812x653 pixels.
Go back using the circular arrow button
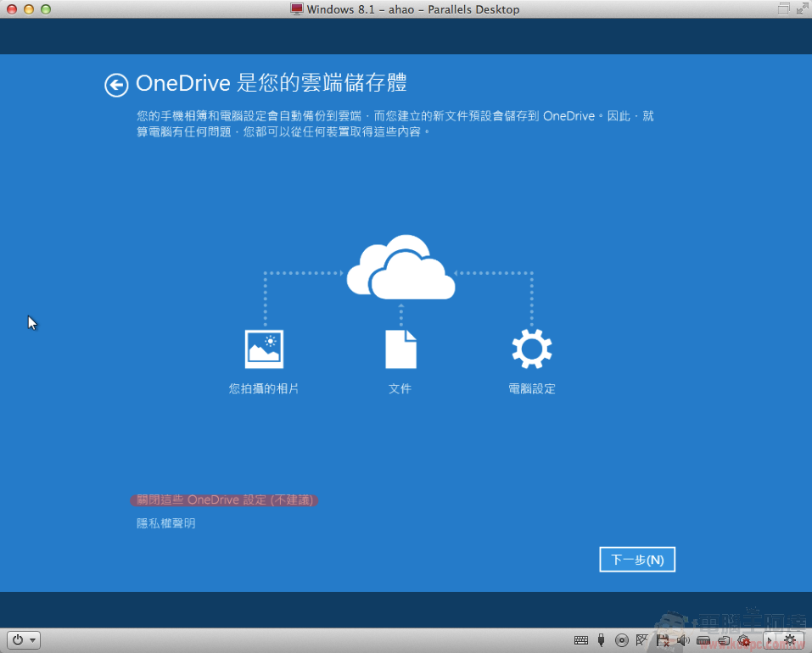(x=116, y=85)
